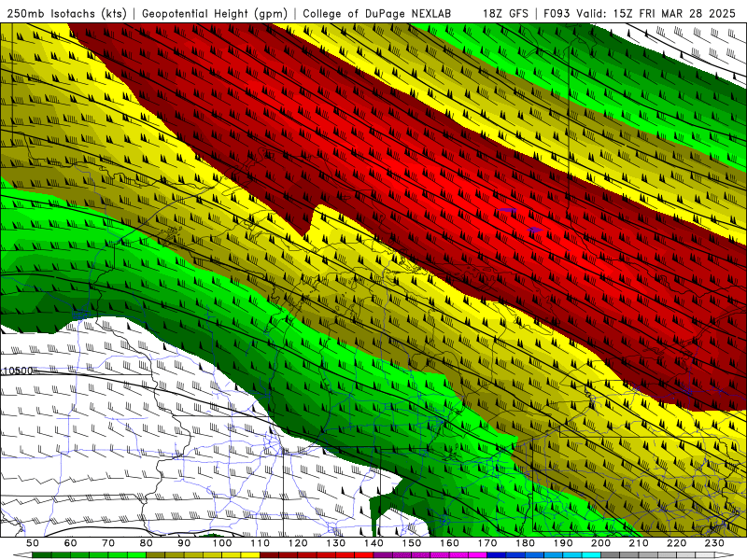This screenshot has width=747, height=560.
Task: Click the '10500' height contour label
Action: (18, 371)
